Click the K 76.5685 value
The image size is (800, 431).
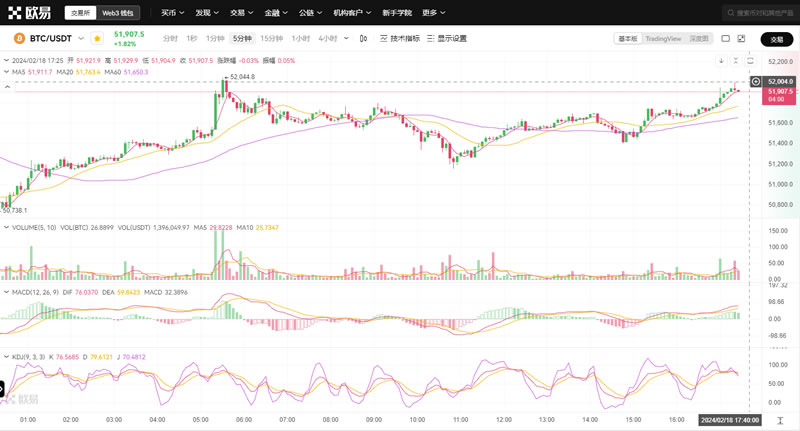coord(67,357)
